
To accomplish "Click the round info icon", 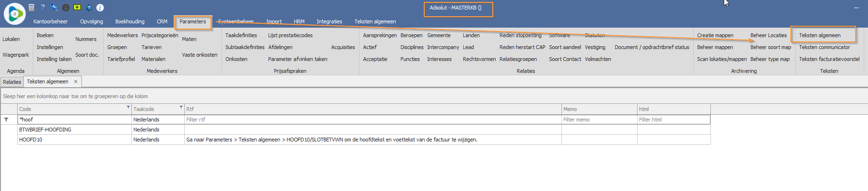I will coord(100,8).
